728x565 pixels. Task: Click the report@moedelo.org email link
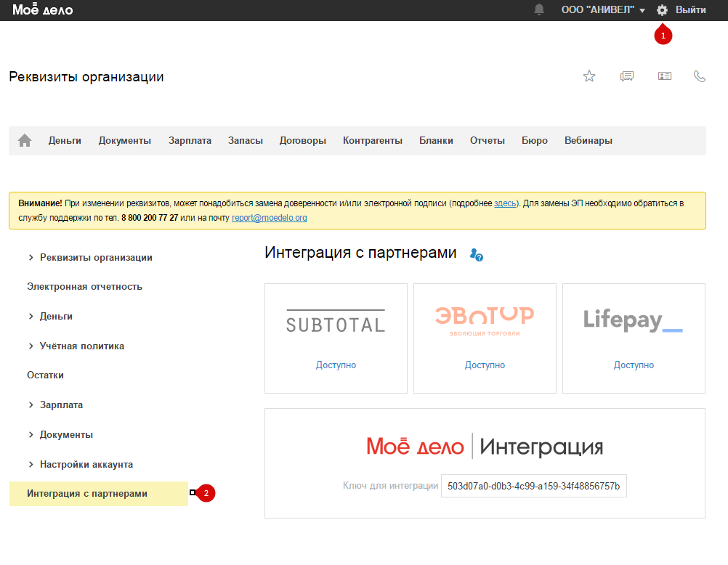pos(270,218)
